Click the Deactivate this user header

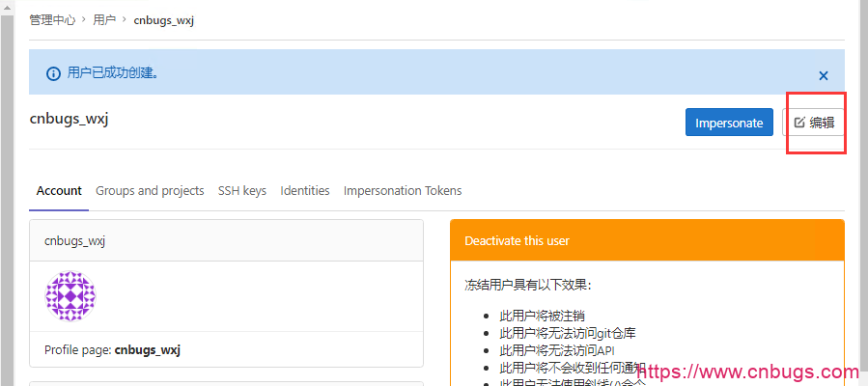point(517,240)
